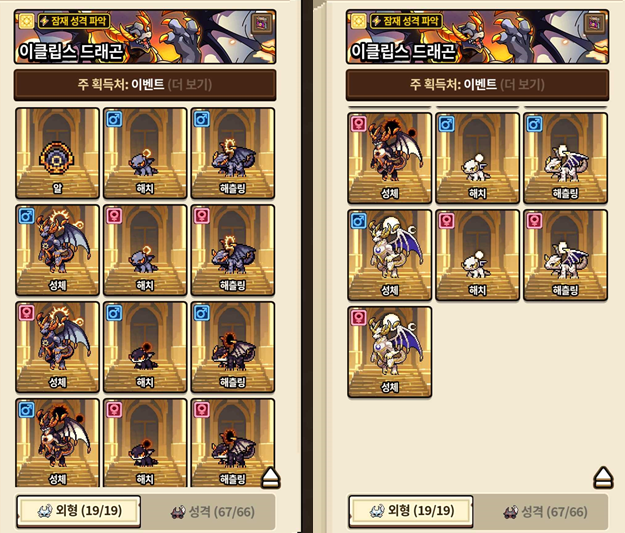Switch to 성격 (67/66) tab in left panel
Image resolution: width=625 pixels, height=533 pixels.
[x=213, y=512]
